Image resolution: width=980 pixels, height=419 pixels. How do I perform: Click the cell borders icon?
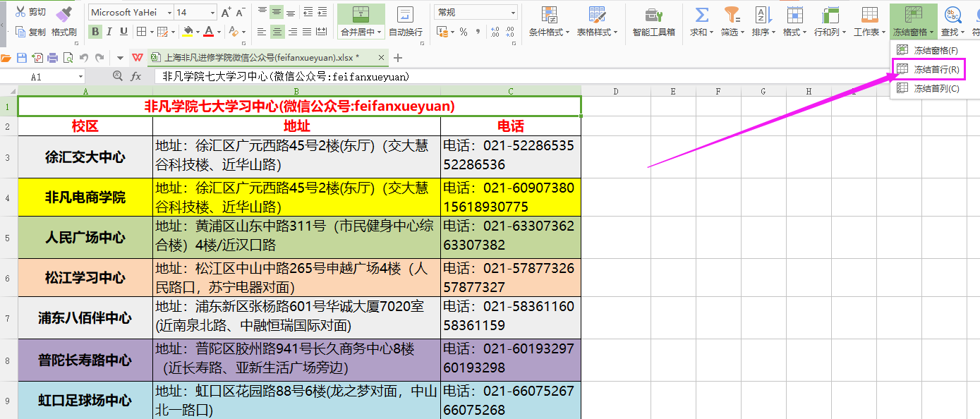click(x=141, y=32)
